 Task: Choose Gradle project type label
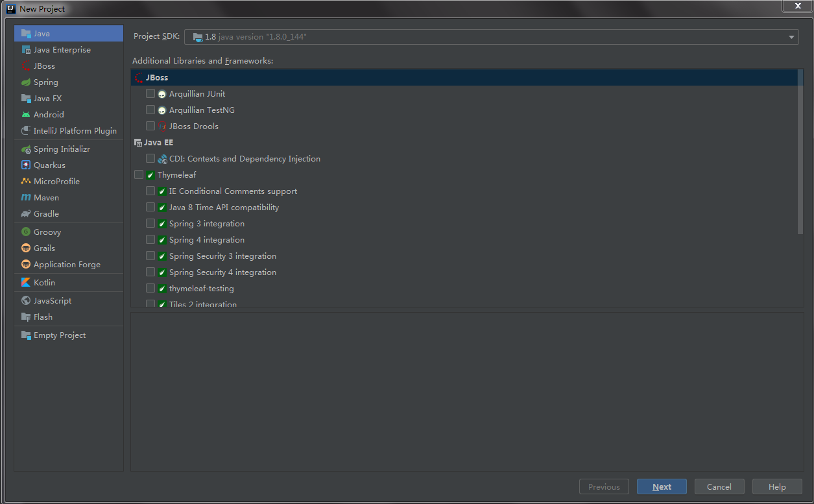pyautogui.click(x=47, y=213)
